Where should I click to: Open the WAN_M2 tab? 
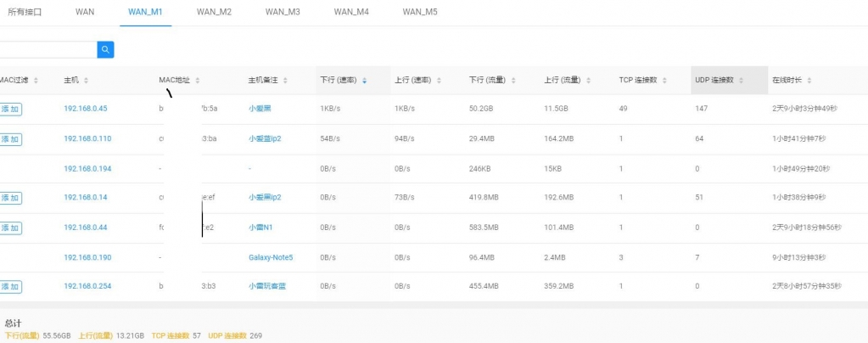pos(214,12)
